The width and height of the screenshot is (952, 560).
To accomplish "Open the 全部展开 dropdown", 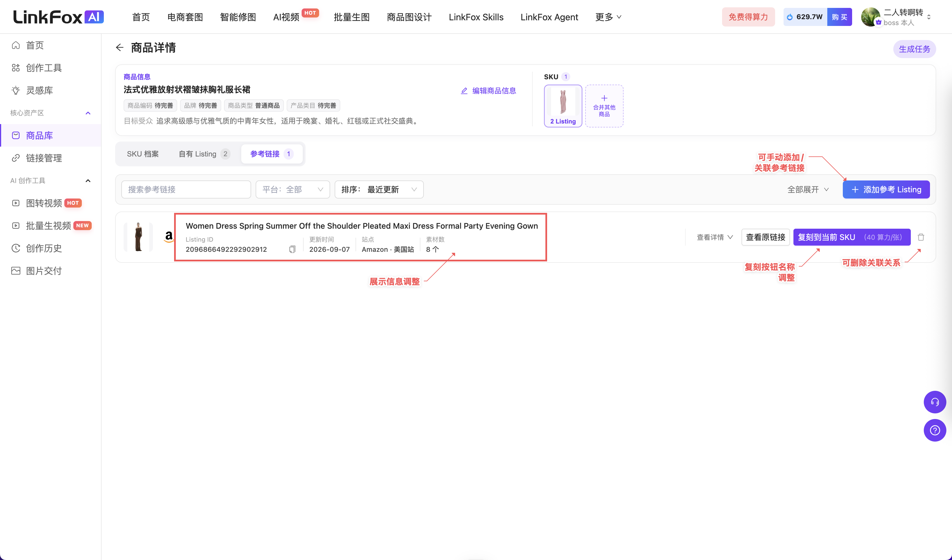I will [808, 189].
